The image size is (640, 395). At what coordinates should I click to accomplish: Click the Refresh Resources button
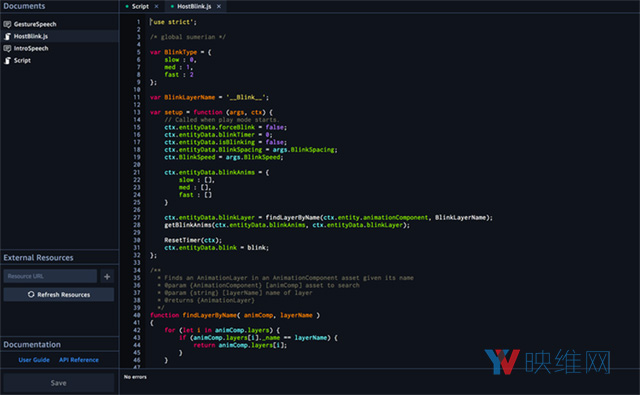coord(59,294)
